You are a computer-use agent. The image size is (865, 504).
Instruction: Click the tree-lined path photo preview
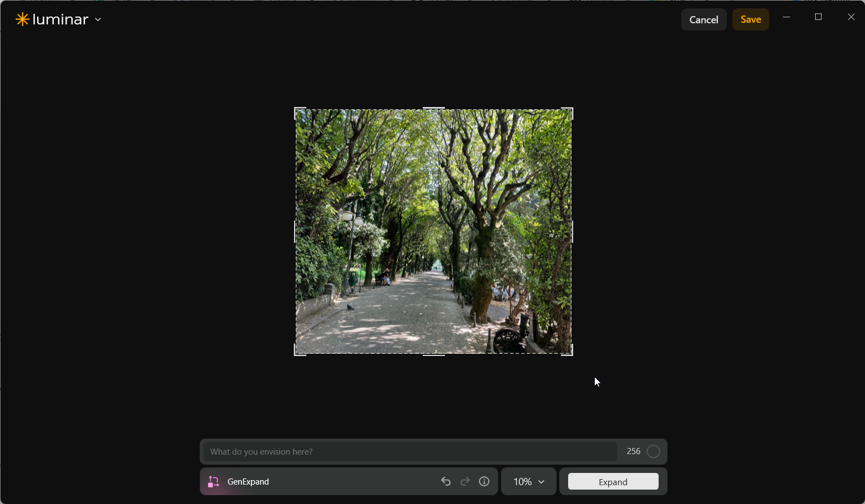433,231
